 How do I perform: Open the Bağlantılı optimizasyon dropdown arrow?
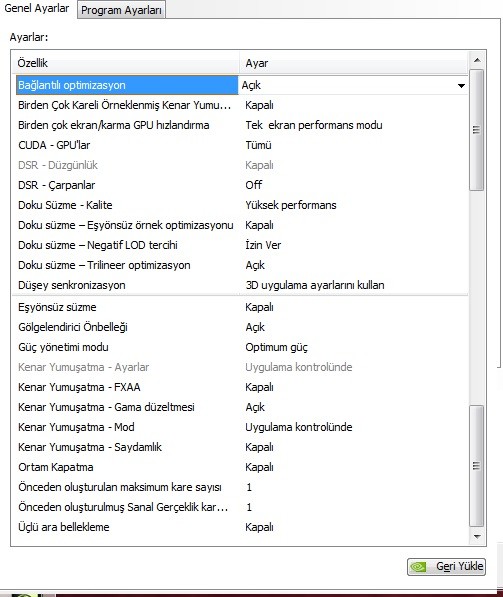pyautogui.click(x=461, y=85)
